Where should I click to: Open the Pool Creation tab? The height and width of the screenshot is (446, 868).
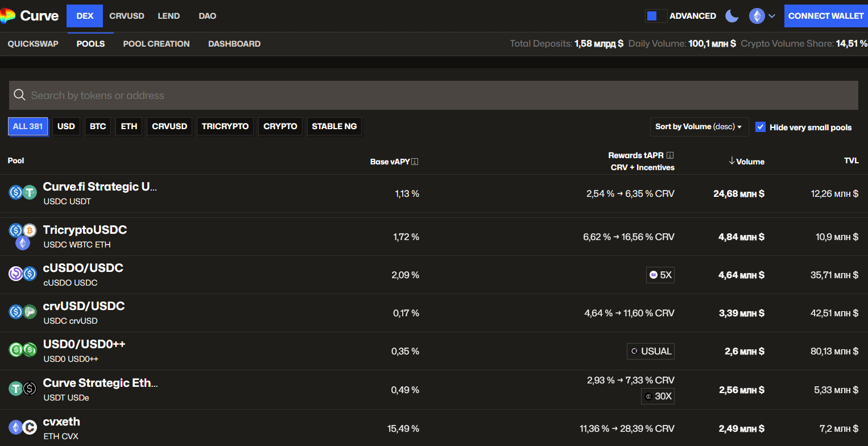(156, 44)
